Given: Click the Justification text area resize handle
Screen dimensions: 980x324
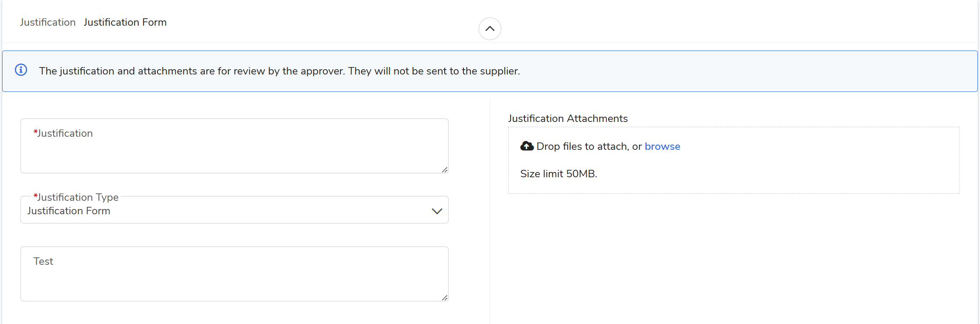Looking at the screenshot, I should tap(444, 169).
